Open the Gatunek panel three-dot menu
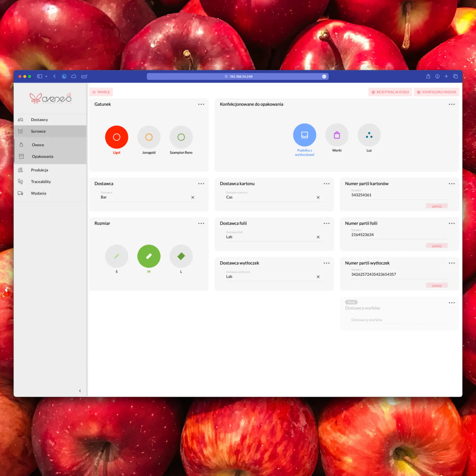The width and height of the screenshot is (476, 476). (x=201, y=104)
